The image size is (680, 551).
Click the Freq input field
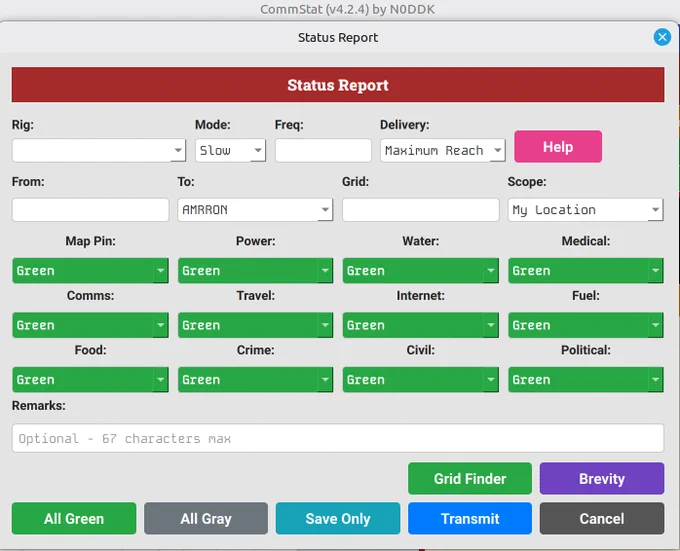point(323,150)
